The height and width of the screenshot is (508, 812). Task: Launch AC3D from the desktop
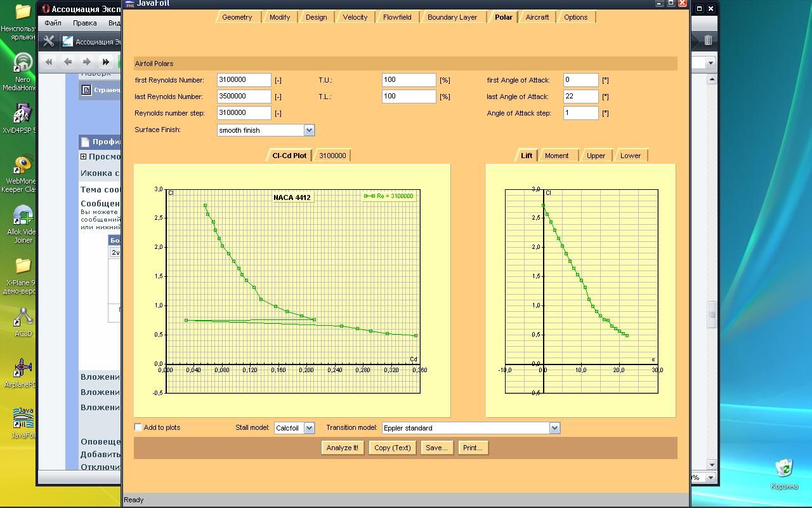(x=23, y=319)
